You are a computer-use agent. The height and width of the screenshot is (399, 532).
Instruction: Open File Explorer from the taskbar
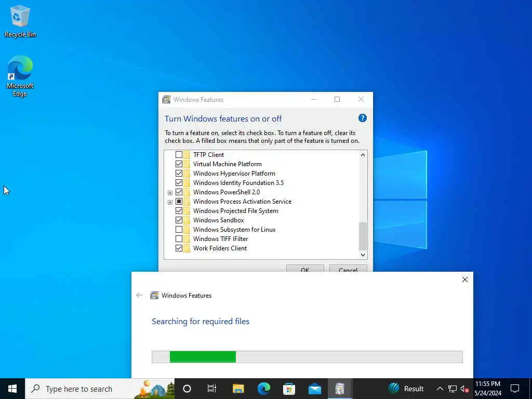tap(238, 389)
